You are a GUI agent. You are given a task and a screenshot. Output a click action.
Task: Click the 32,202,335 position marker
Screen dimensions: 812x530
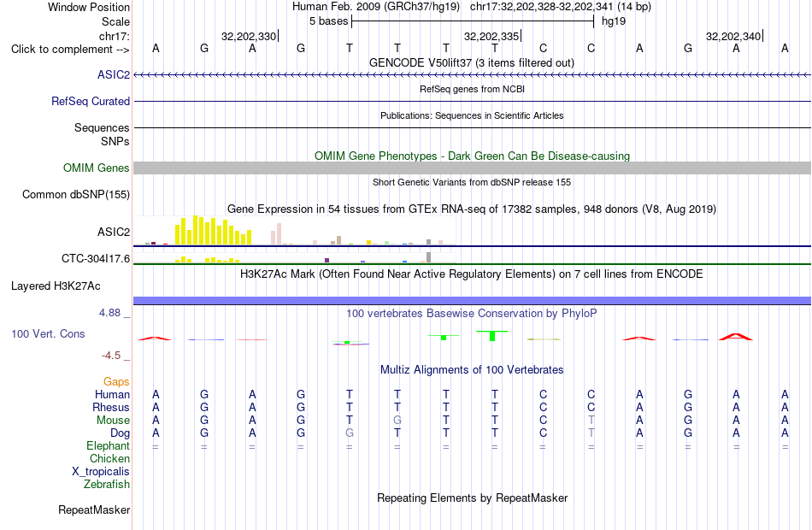[492, 36]
